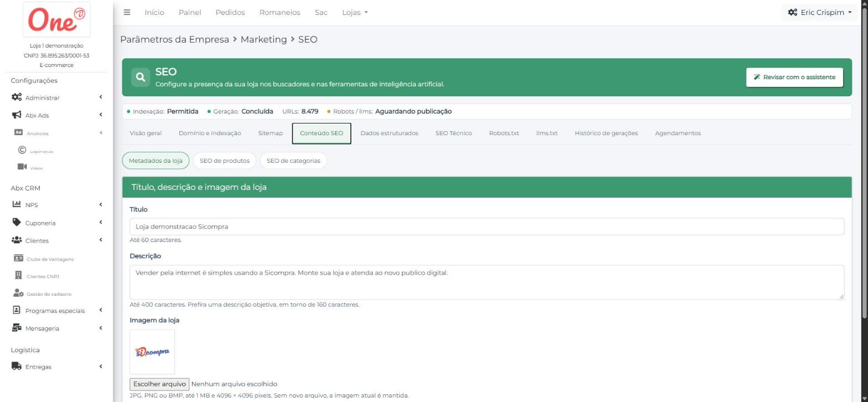Go to the Robots.txt tab
868x402 pixels.
click(x=504, y=133)
